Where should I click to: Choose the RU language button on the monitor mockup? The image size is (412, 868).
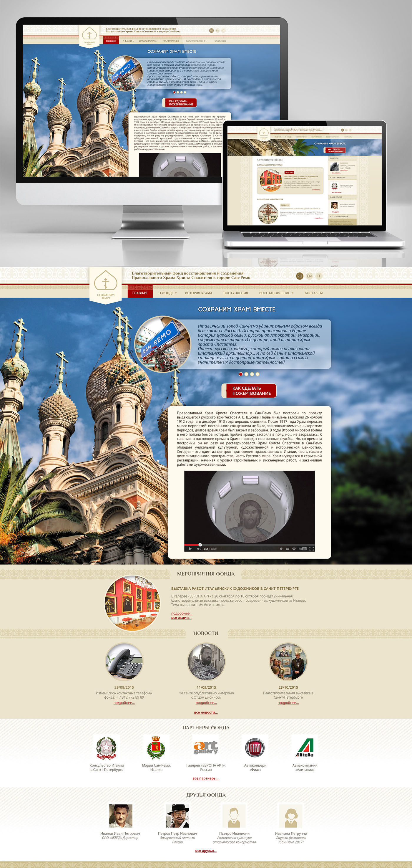click(211, 30)
